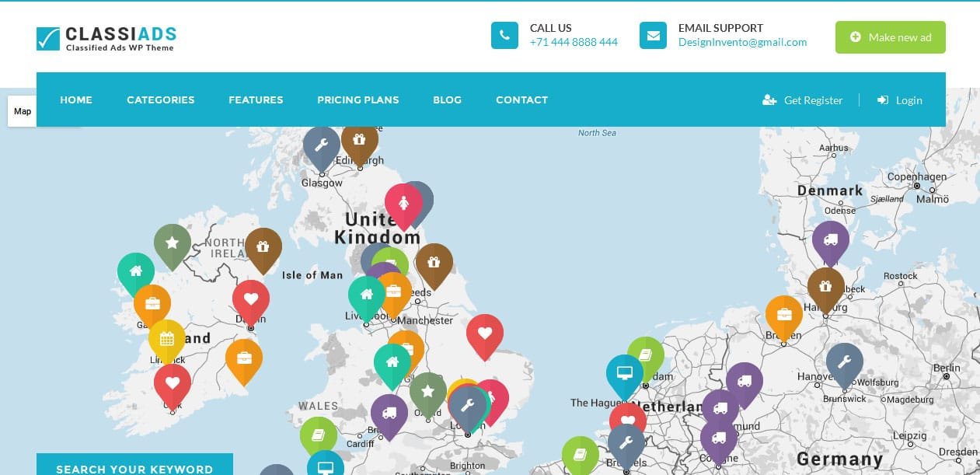The width and height of the screenshot is (980, 475).
Task: Click the brown gift marker near Leeds
Action: pos(434,265)
